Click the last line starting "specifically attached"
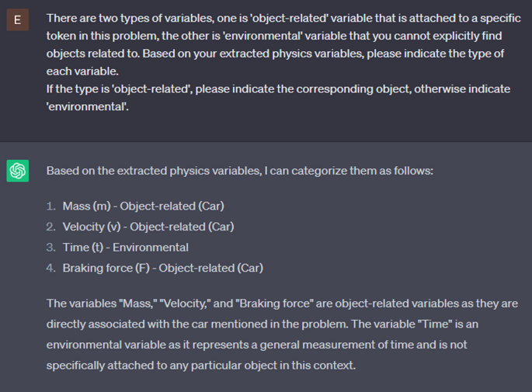The width and height of the screenshot is (532, 392). (x=200, y=364)
